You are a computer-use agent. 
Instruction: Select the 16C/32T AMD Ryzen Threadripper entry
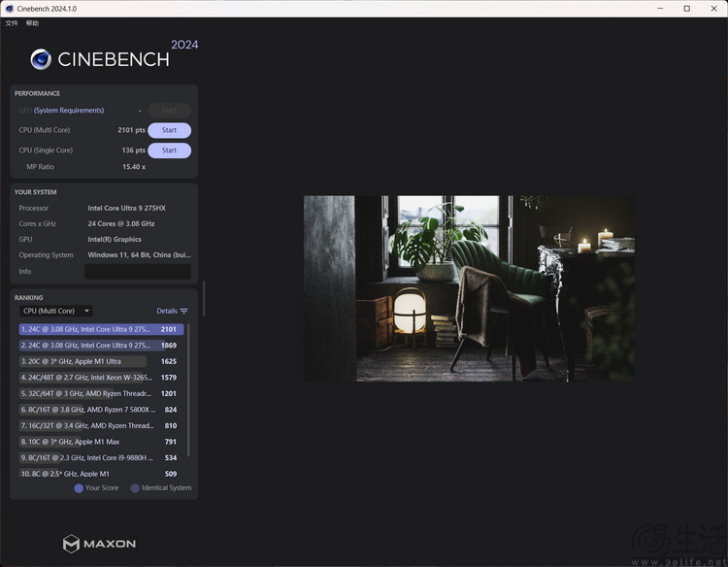tap(101, 426)
